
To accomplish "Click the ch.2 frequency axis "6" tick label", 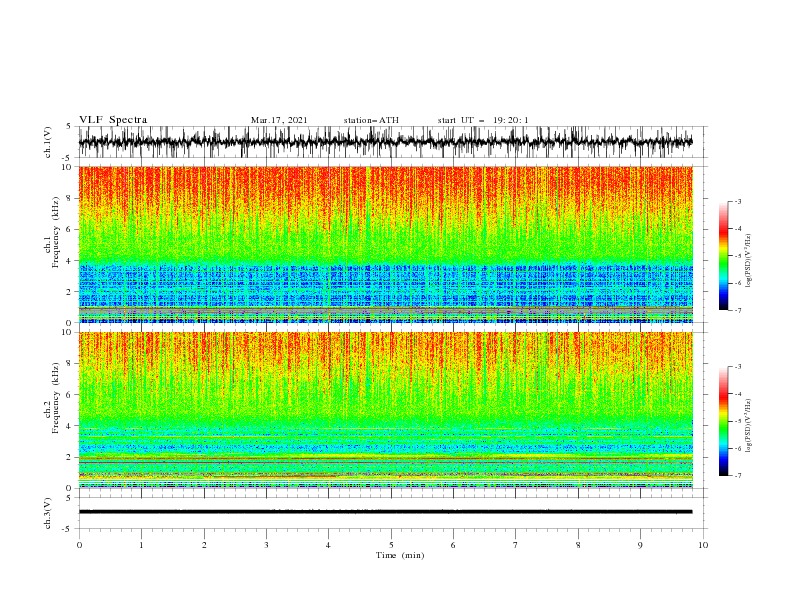I will (x=69, y=395).
